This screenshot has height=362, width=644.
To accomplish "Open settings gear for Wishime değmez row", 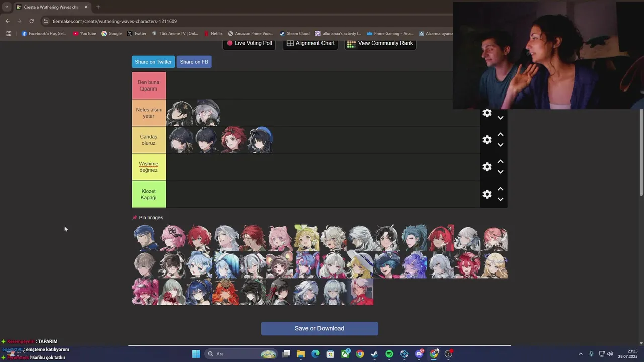I will (487, 167).
